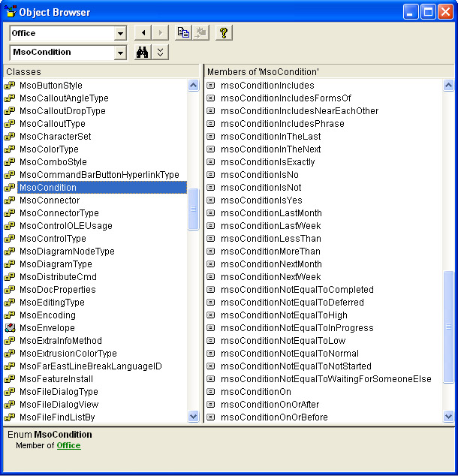Click the Classes column header
This screenshot has height=476, width=458.
[101, 71]
